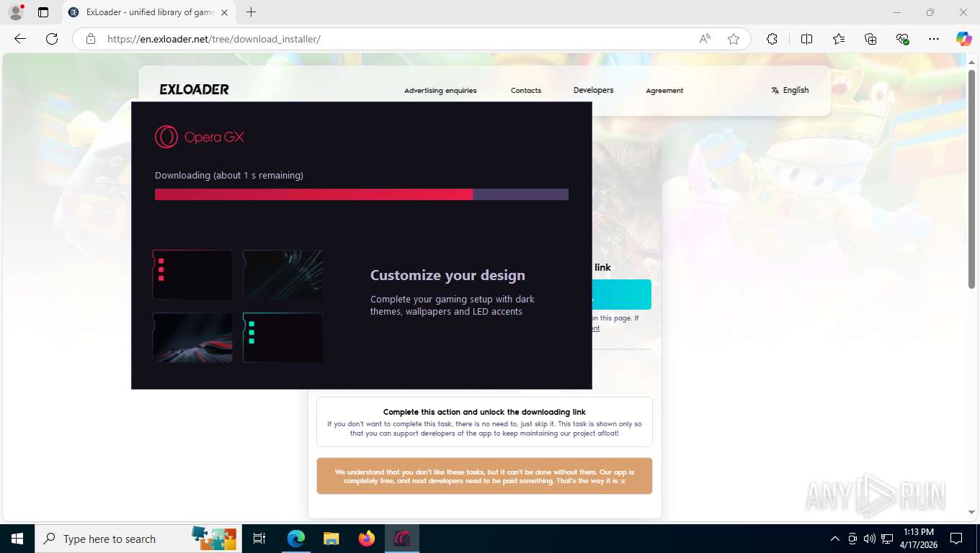The image size is (980, 553).
Task: Select the dark green wave wallpaper thumbnail
Action: coord(282,274)
